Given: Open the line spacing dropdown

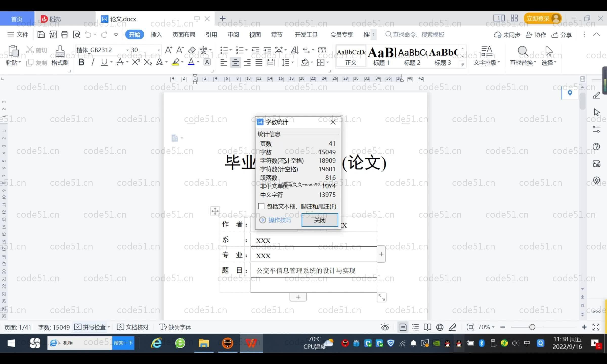Looking at the screenshot, I should click(x=293, y=62).
